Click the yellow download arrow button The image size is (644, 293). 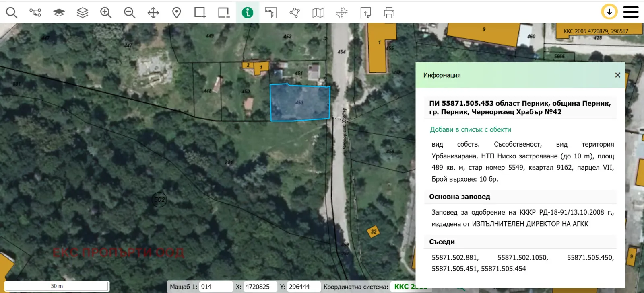click(609, 12)
